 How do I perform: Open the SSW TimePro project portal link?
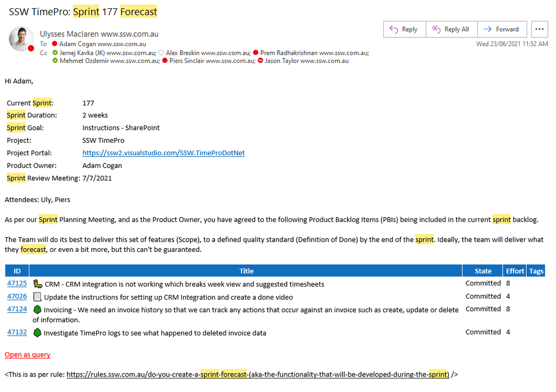[x=163, y=153]
